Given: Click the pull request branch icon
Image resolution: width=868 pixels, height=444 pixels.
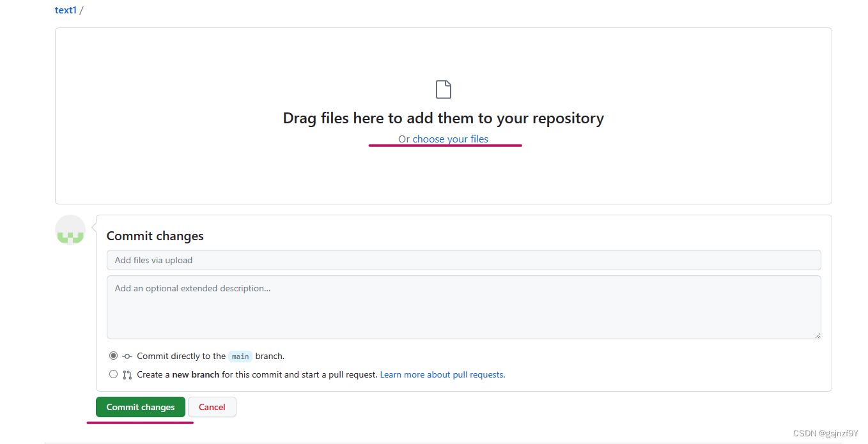Looking at the screenshot, I should (127, 374).
